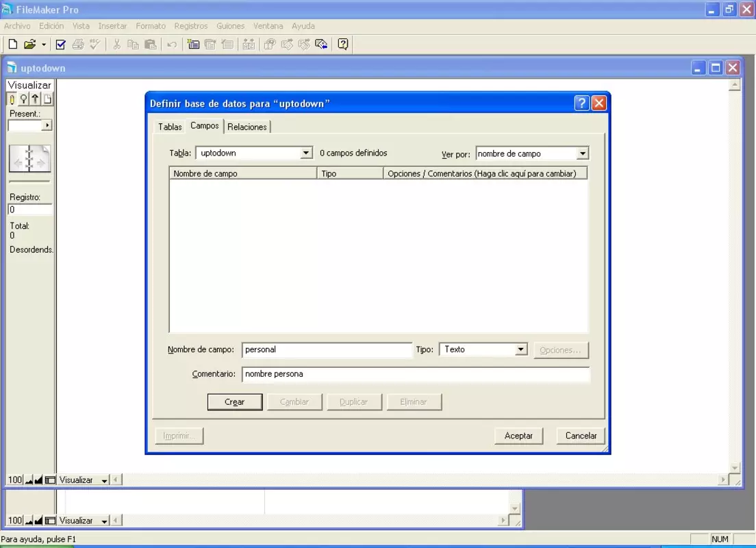The height and width of the screenshot is (548, 756).
Task: Click the Opciones / Comentarios column header
Action: [486, 174]
